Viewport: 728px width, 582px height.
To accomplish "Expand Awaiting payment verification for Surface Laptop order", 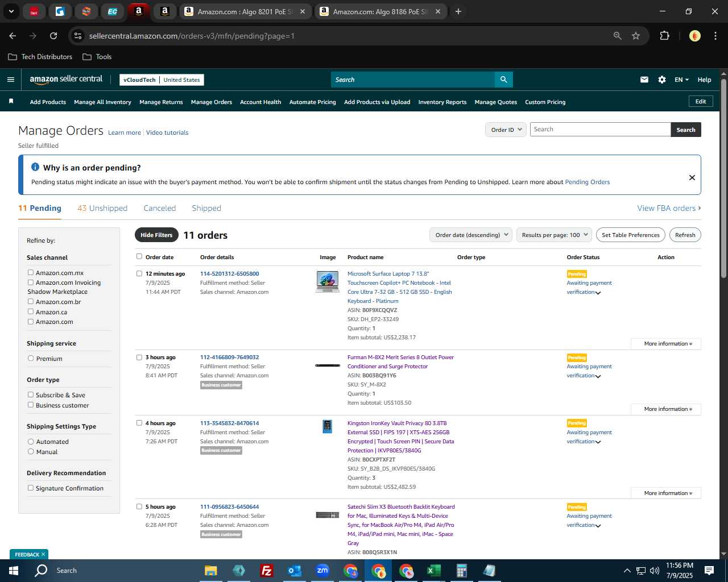I will (598, 293).
